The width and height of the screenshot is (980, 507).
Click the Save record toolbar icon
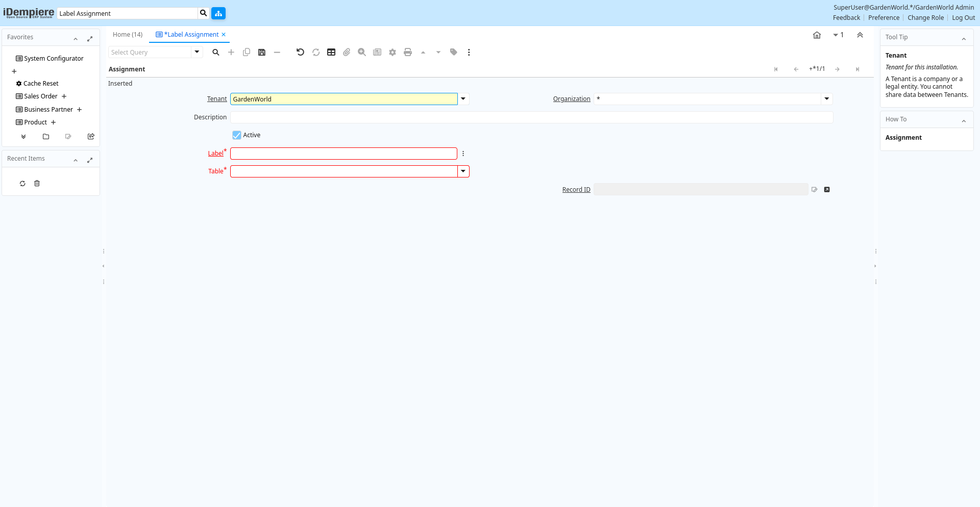pyautogui.click(x=262, y=52)
